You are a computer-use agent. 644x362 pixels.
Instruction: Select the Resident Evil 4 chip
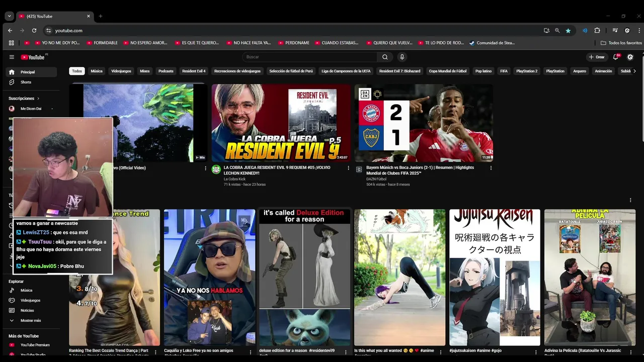[x=194, y=71]
